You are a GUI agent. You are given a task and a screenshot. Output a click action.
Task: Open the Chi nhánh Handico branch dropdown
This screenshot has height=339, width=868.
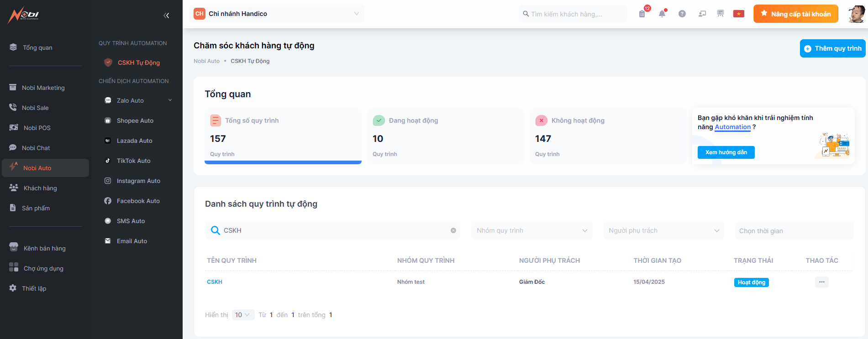pos(277,14)
